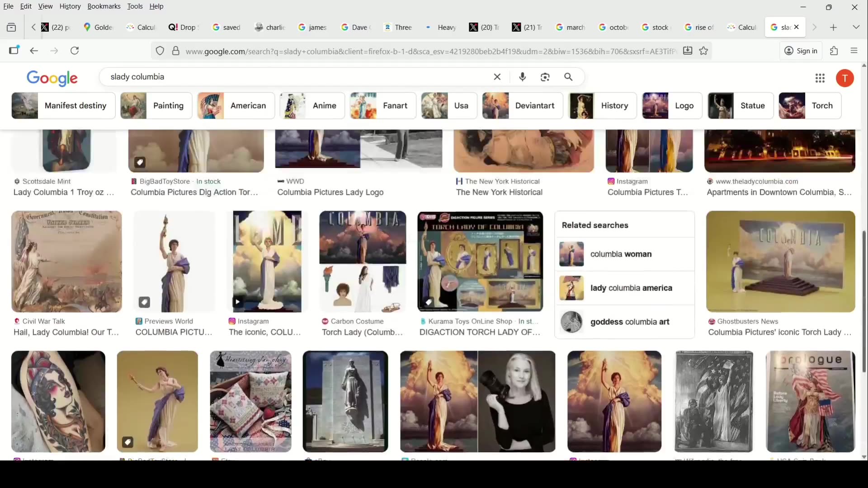This screenshot has height=488, width=868.
Task: Select the Manifest destiny filter chip
Action: pyautogui.click(x=63, y=106)
